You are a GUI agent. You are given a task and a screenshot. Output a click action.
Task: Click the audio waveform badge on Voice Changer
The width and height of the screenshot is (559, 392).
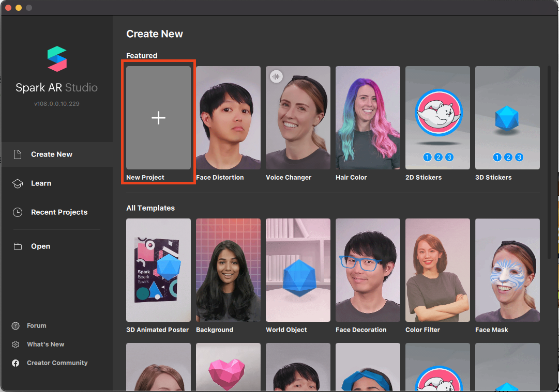[x=276, y=76]
